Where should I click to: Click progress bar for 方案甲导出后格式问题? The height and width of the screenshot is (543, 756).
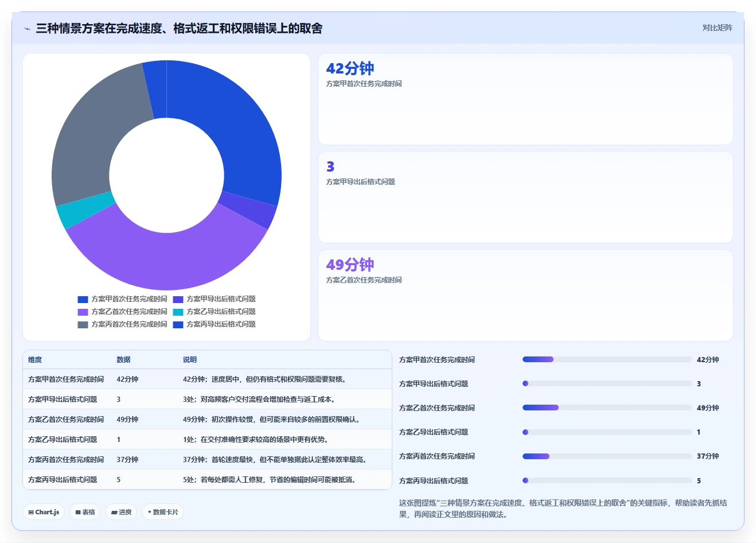[607, 383]
